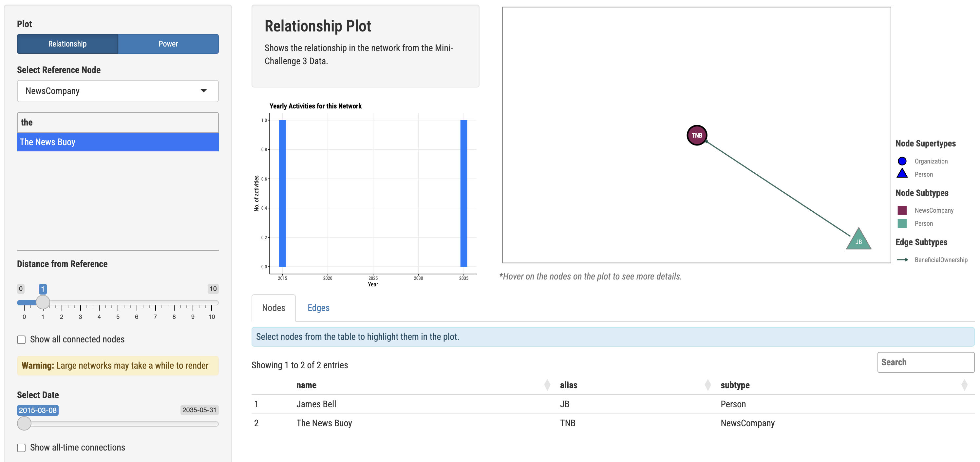Sort table by name column arrows
This screenshot has height=462, width=980.
[547, 385]
